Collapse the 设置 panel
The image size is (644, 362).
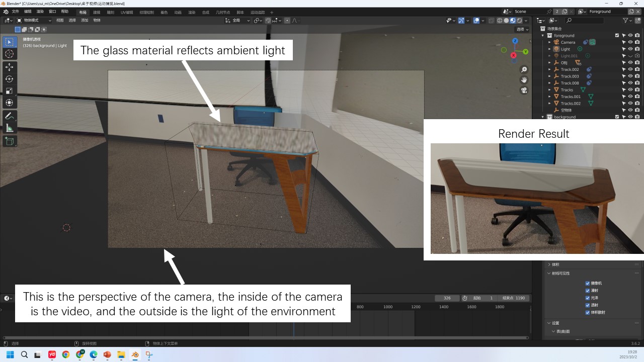pos(549,323)
